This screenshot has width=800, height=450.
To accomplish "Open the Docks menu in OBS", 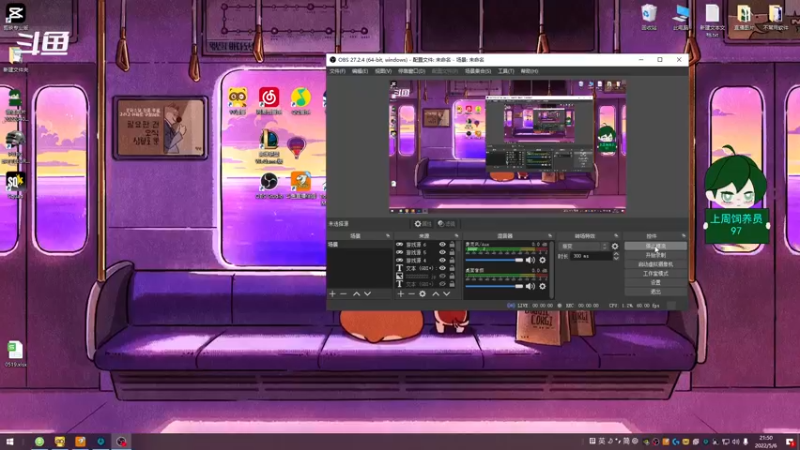I will click(411, 71).
